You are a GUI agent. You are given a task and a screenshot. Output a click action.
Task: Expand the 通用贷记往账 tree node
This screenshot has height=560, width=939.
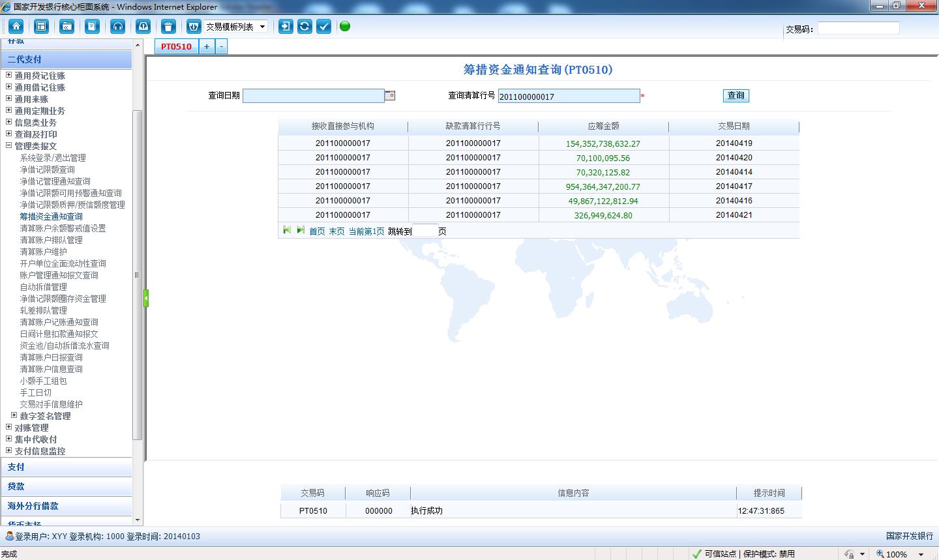9,75
